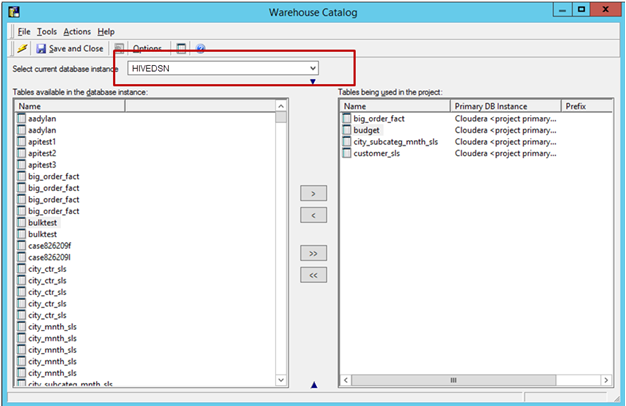The width and height of the screenshot is (626, 406).
Task: Click left arrow of project tables horizontal scrollbar
Action: point(346,380)
